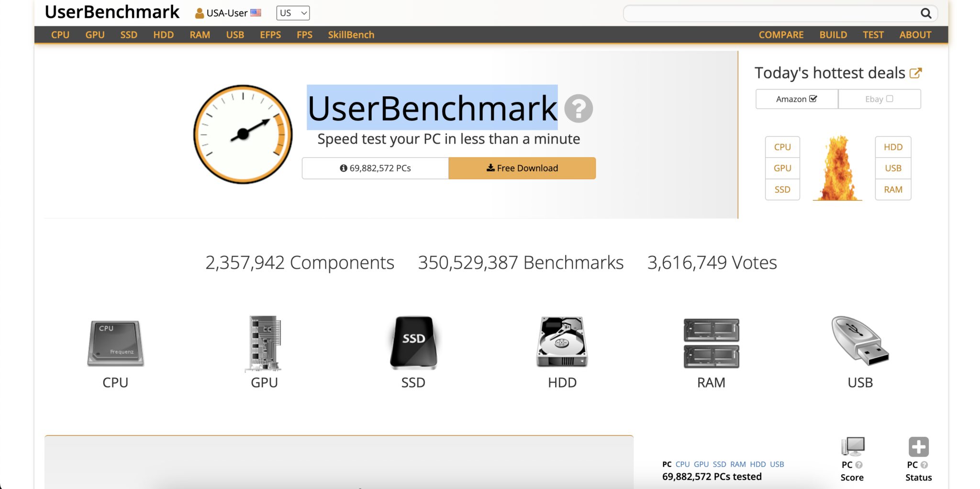This screenshot has height=489, width=980.
Task: Open the RAM section from navigation bar
Action: click(x=200, y=34)
